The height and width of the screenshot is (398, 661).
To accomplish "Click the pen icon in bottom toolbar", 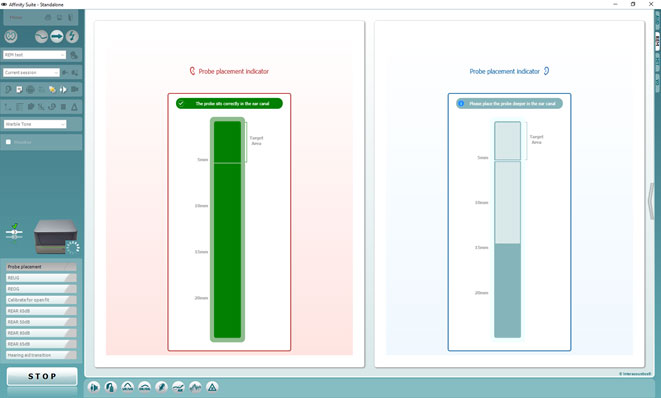I will pyautogui.click(x=161, y=387).
